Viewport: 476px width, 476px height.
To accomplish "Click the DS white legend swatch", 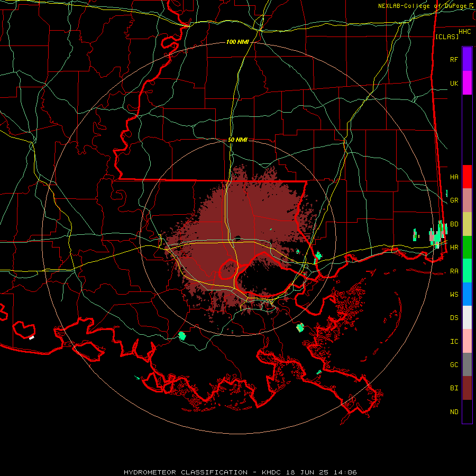I will (x=467, y=317).
